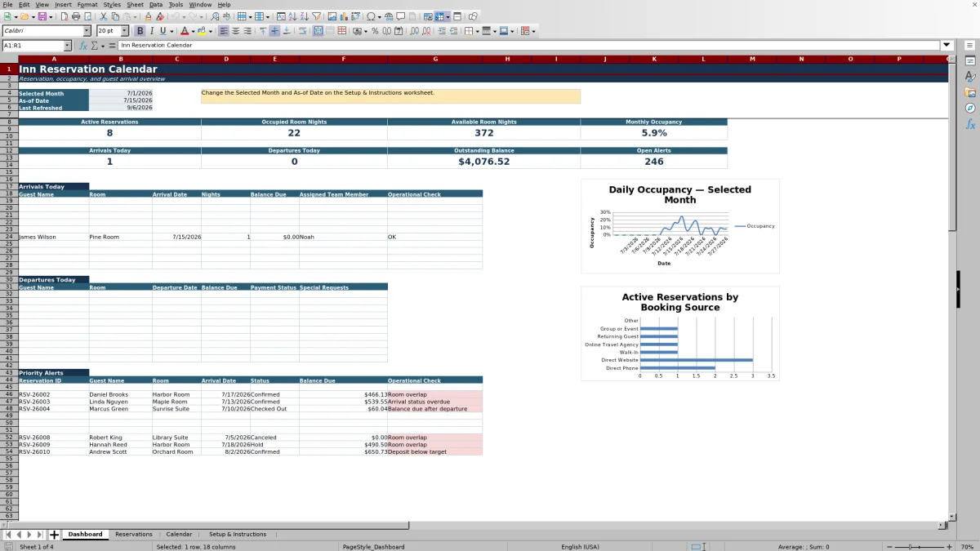
Task: Click the Export as PDF icon
Action: [x=65, y=16]
